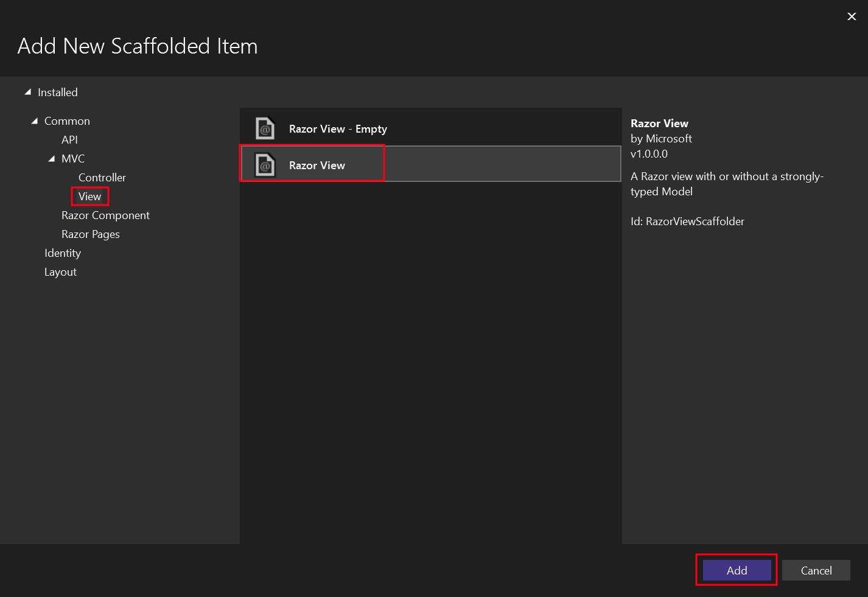Screen dimensions: 868x597
Task: Choose the Razor View - Empty template
Action: pos(430,128)
